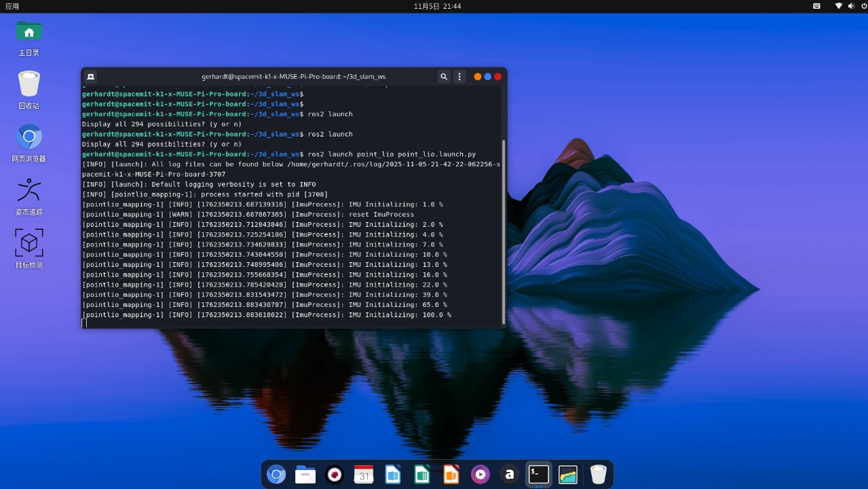Click the '[WARN]' reset ImuProcess log line
The image size is (868, 489).
pos(248,215)
